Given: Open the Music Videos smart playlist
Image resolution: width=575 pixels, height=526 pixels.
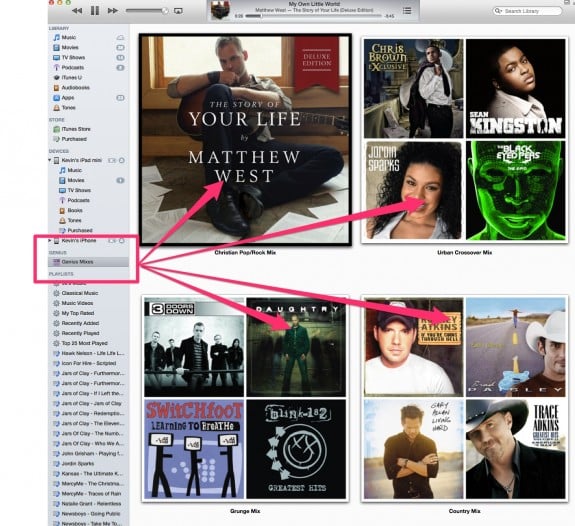Looking at the screenshot, I should pos(77,303).
